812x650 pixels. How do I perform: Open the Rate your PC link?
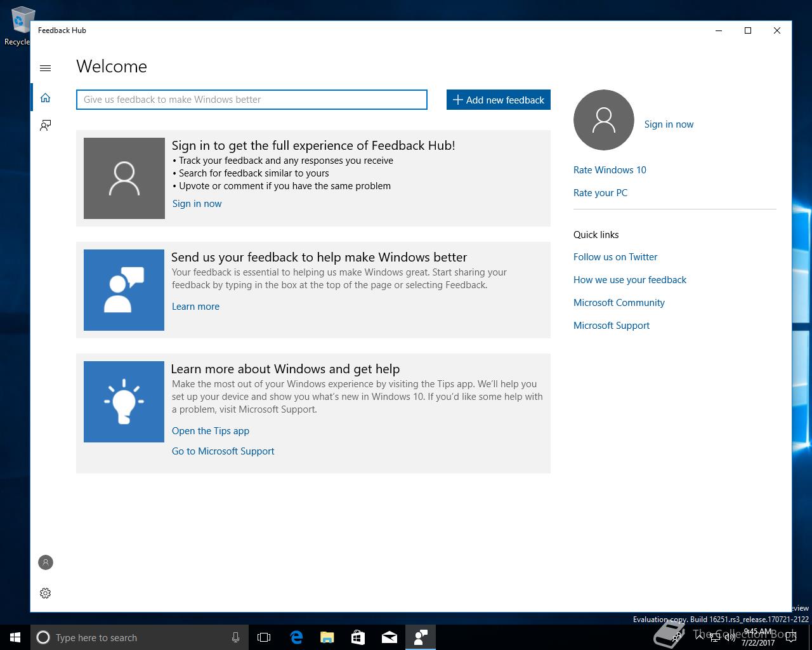click(x=600, y=193)
